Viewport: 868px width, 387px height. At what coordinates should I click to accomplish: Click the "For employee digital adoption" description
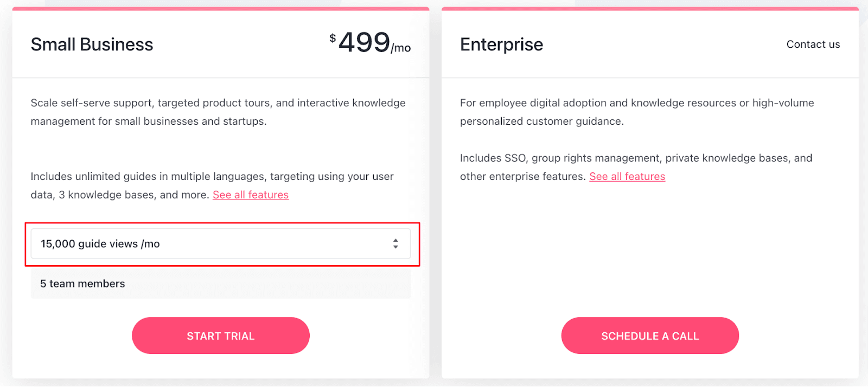(637, 112)
